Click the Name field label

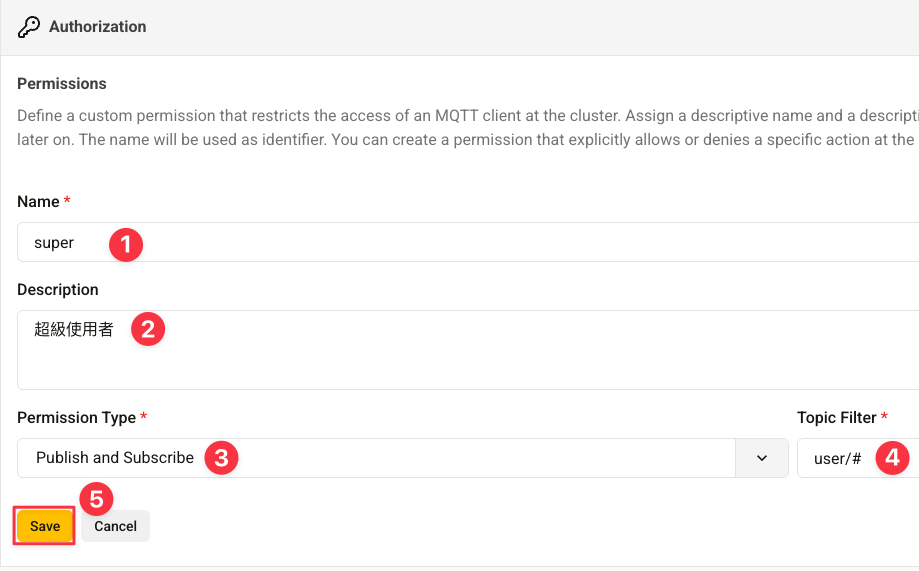click(39, 202)
